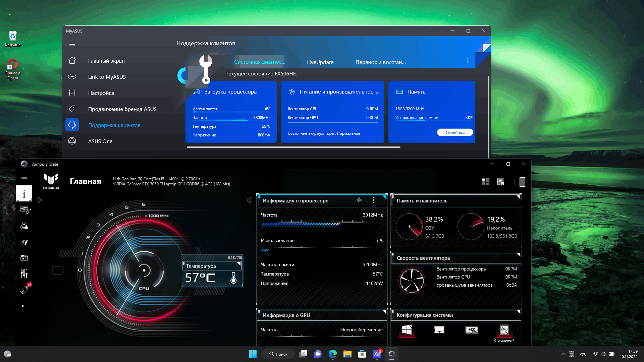This screenshot has width=644, height=362.
Task: Expand the Температура widget corner
Action: [239, 264]
